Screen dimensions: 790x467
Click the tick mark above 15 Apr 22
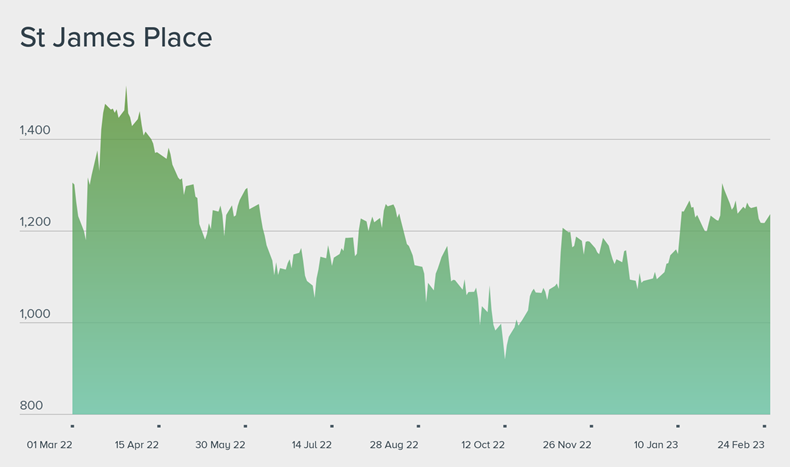pos(159,426)
